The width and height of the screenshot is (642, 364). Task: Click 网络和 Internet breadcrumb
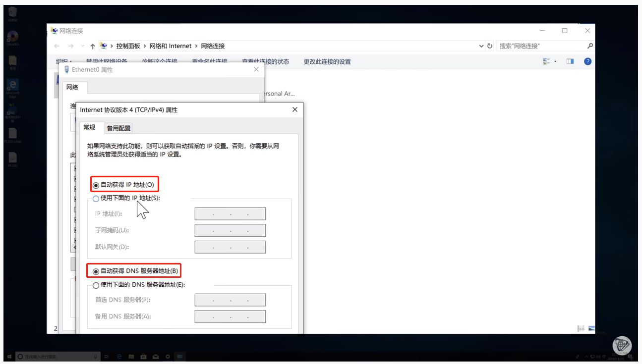point(170,46)
